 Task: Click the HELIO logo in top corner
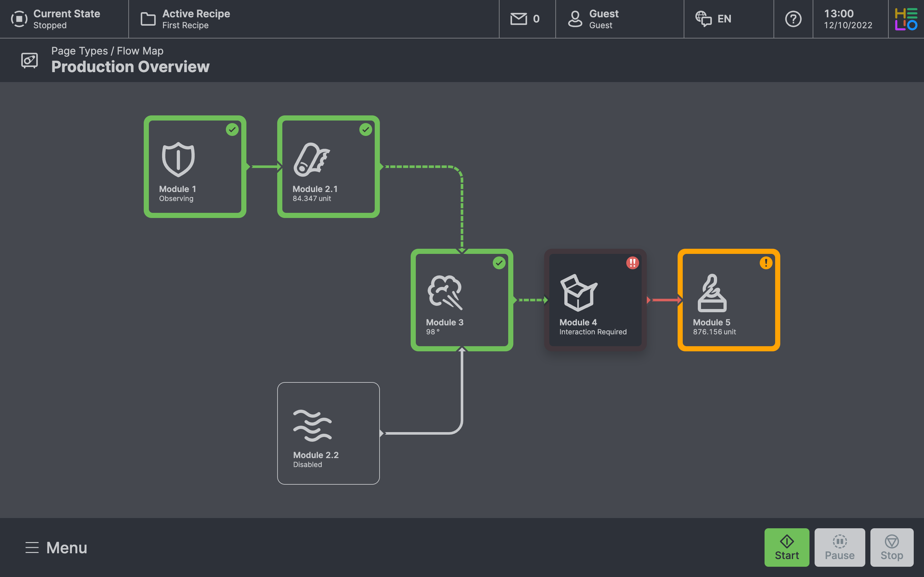pyautogui.click(x=906, y=19)
